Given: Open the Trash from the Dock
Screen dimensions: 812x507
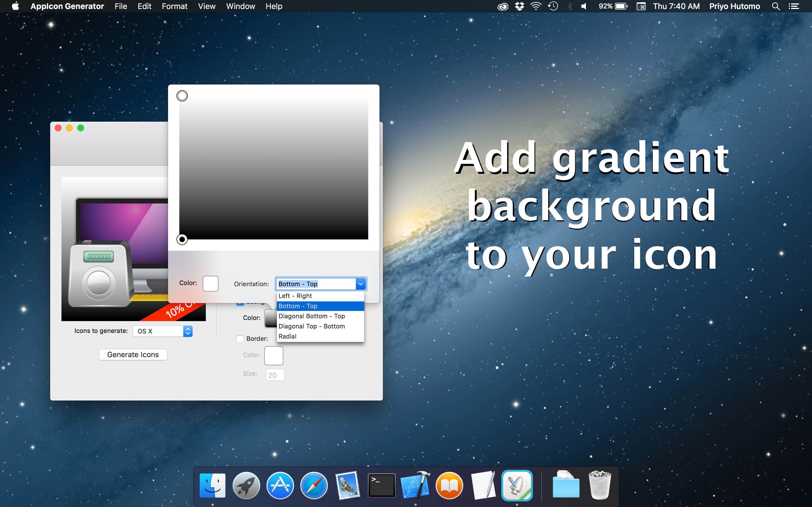Looking at the screenshot, I should coord(600,485).
